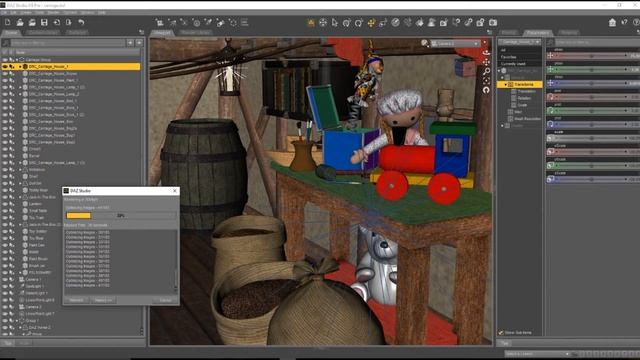Switch to the Shaping tab
The height and width of the screenshot is (360, 640).
pyautogui.click(x=569, y=32)
